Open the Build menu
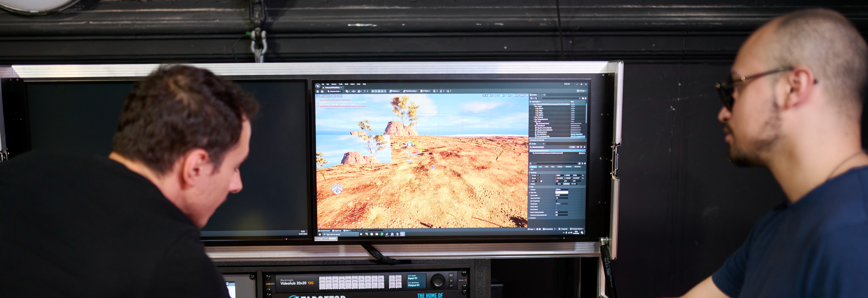The height and width of the screenshot is (298, 868). pos(346,84)
